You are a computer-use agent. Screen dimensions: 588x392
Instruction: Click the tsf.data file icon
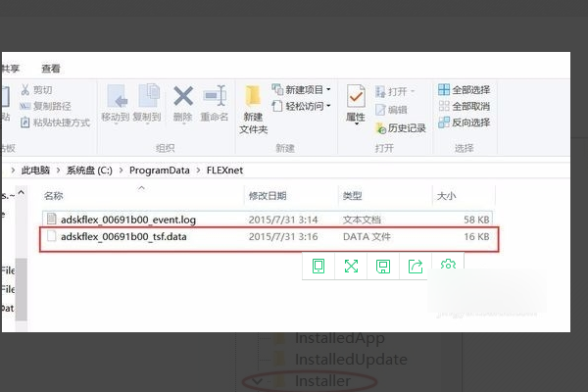(x=51, y=236)
